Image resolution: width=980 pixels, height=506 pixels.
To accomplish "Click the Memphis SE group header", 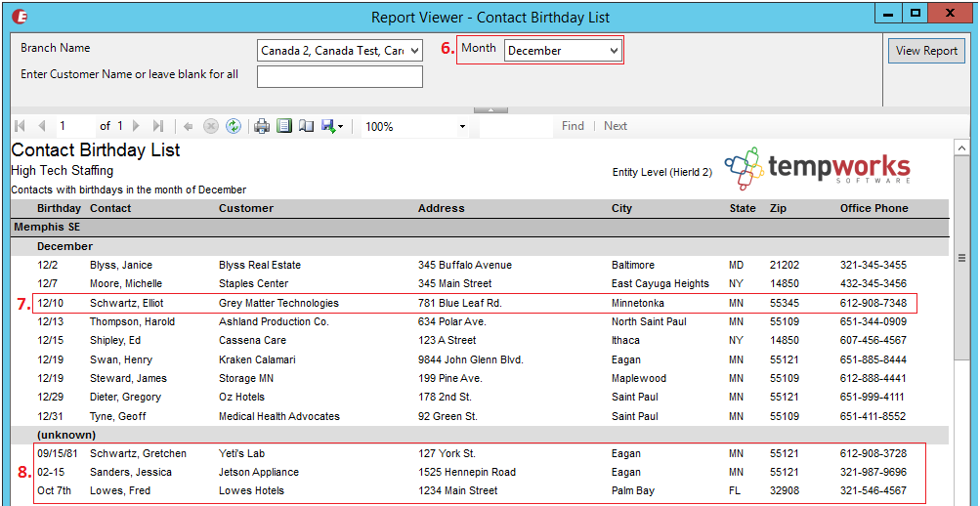I will click(x=47, y=228).
